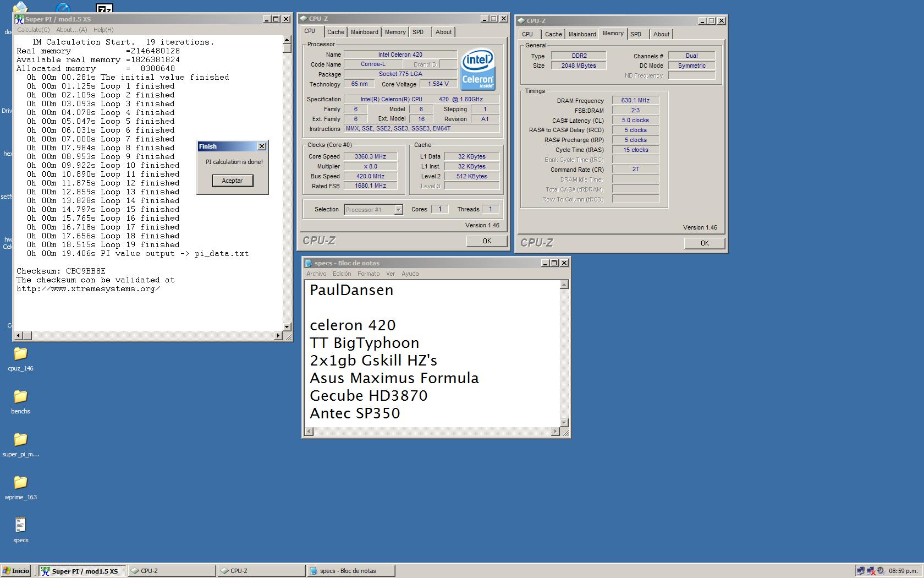This screenshot has height=578, width=924.
Task: Click Super PI horizontal scrollbar right arrow
Action: [278, 335]
